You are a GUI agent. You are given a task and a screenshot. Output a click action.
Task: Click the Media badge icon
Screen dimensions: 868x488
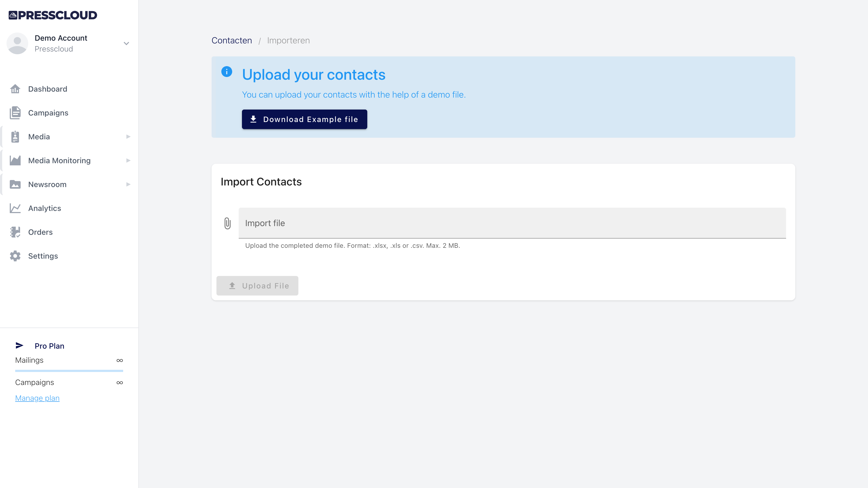[15, 137]
